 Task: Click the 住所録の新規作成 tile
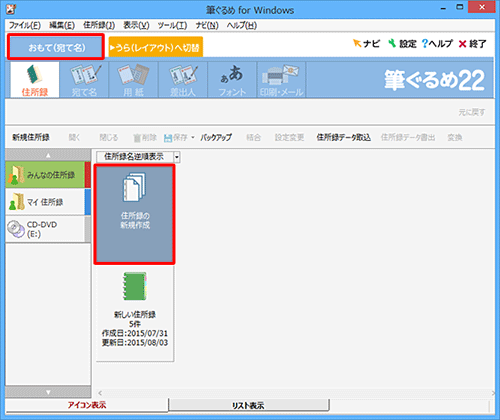[134, 214]
